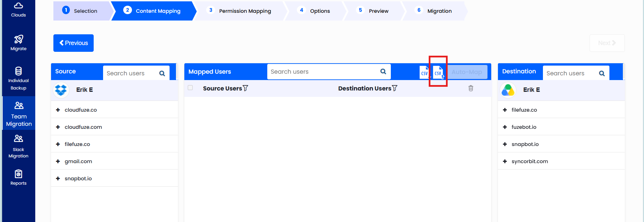Click the Google Drive logo for Erik E
This screenshot has height=222, width=644.
tap(508, 90)
